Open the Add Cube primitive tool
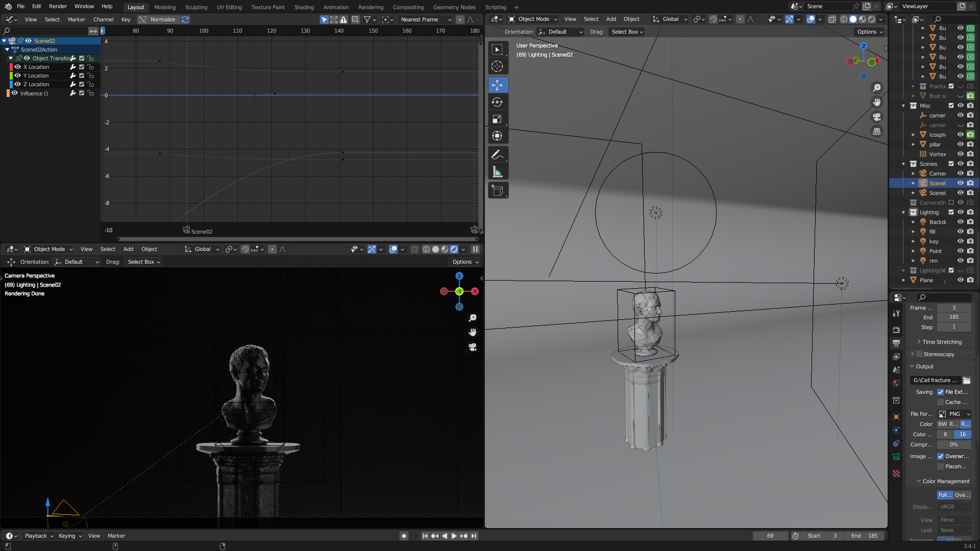 (498, 190)
